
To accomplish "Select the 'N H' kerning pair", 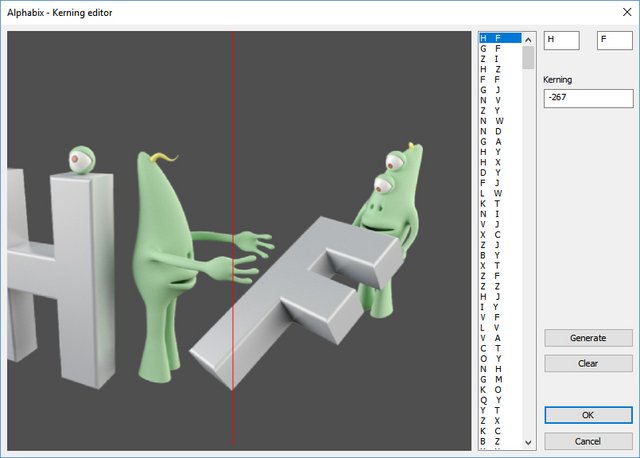I will [x=500, y=369].
